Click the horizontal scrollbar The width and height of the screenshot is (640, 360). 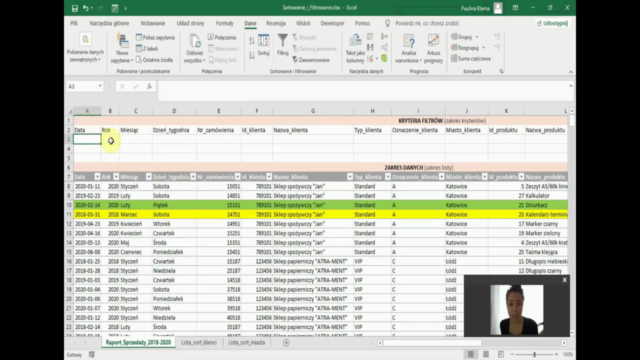pos(471,343)
